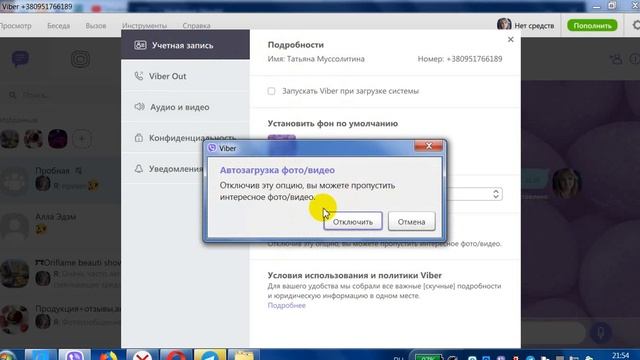Launch Firefox from the taskbar
The image size is (640, 360).
108,355
